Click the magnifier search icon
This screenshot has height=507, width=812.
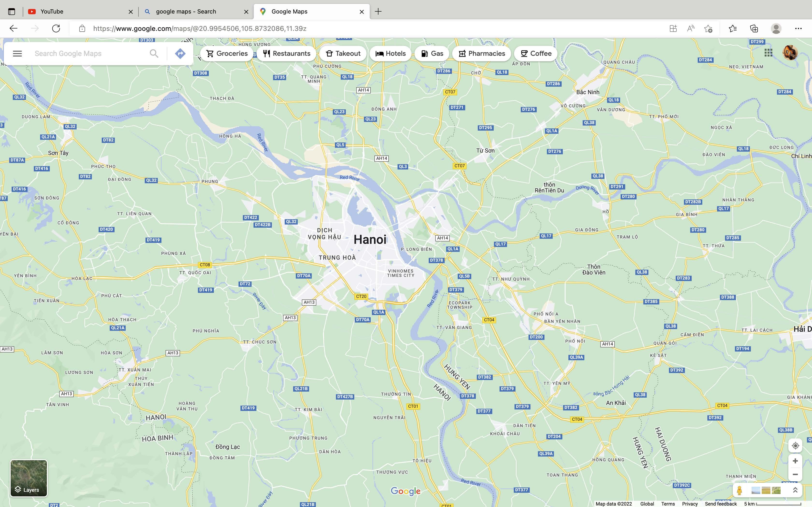tap(154, 53)
